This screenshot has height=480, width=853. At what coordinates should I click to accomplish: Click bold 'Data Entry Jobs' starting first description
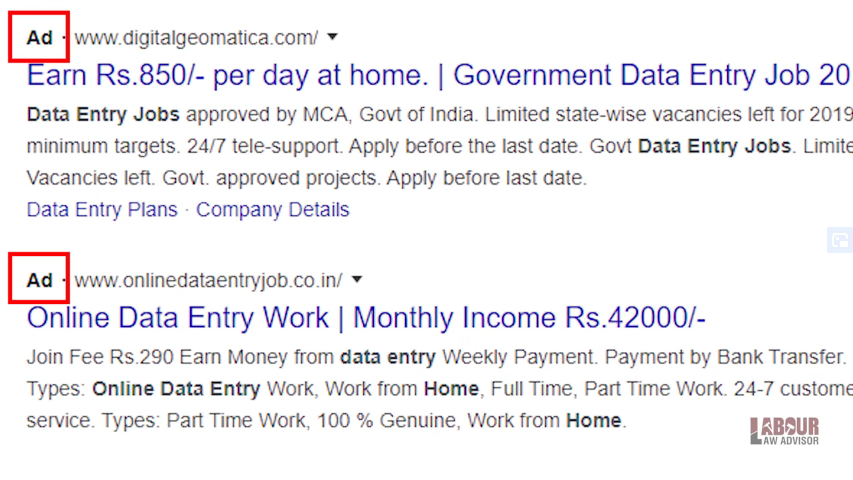point(103,114)
